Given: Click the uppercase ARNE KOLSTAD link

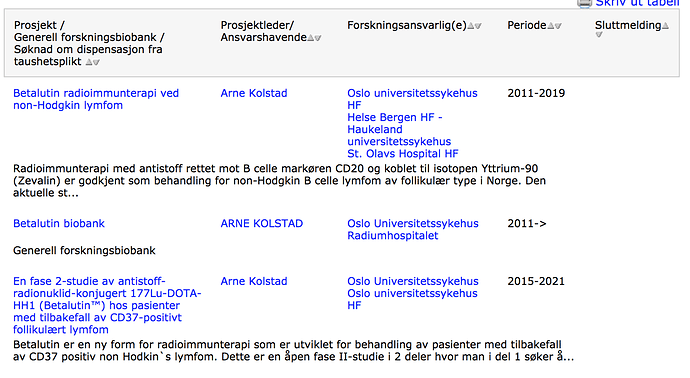Looking at the screenshot, I should coord(262,224).
